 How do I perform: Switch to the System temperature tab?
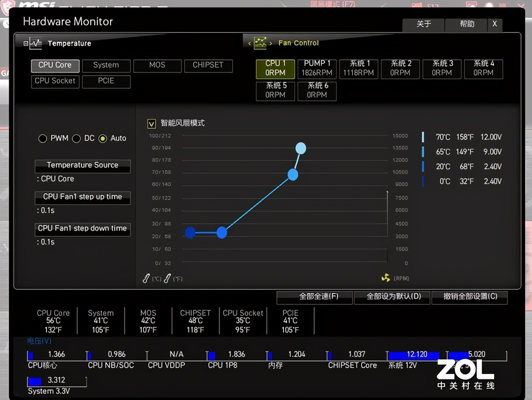(106, 66)
